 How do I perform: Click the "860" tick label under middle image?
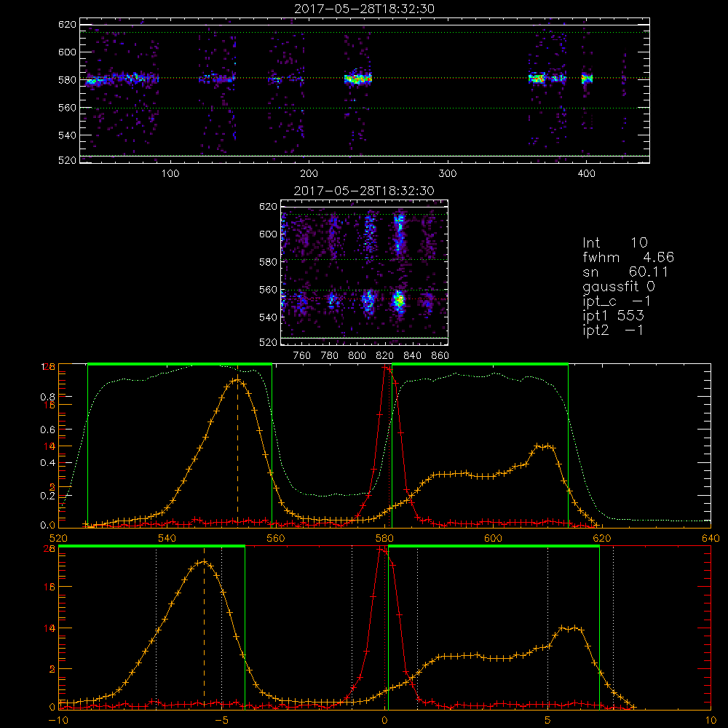pos(440,356)
